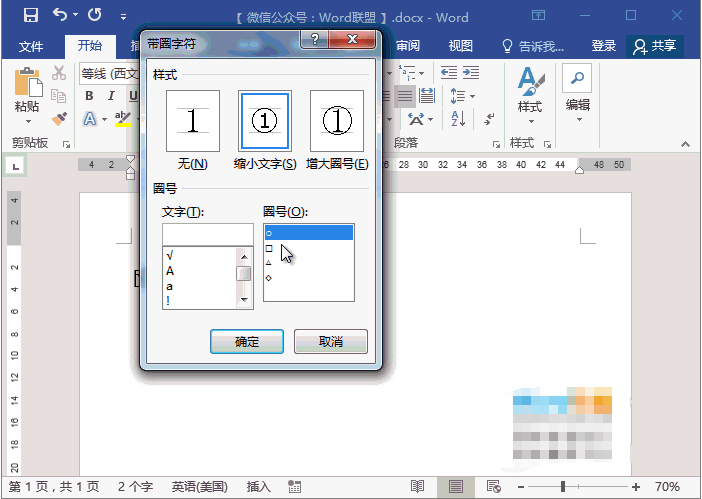The width and height of the screenshot is (702, 499).
Task: Zoom in with the plus button
Action: pyautogui.click(x=636, y=486)
